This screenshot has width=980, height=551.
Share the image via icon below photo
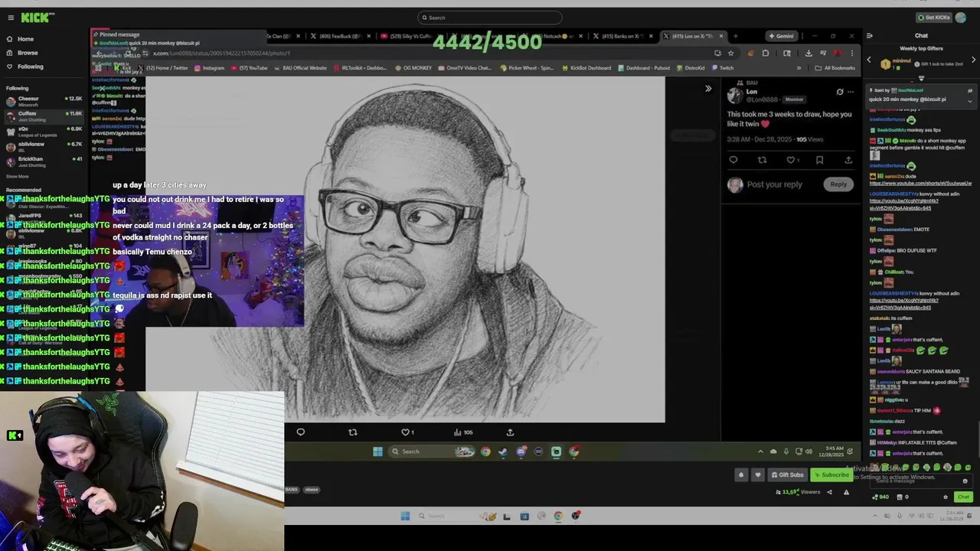510,432
